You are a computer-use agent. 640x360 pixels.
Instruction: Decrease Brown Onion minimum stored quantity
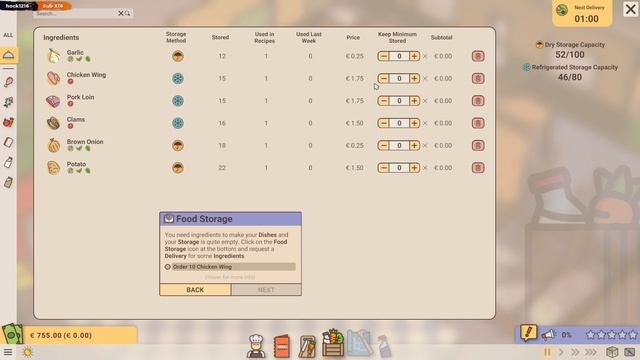[383, 145]
